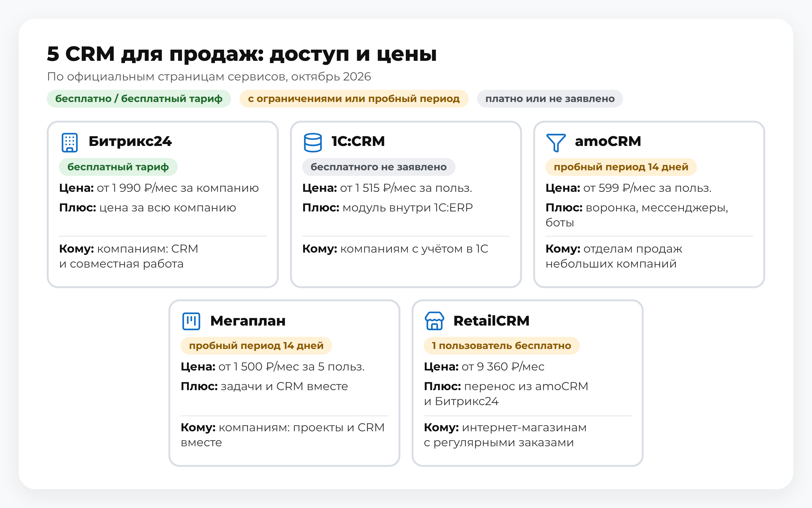Click the amoCRM funnel icon

[x=556, y=142]
